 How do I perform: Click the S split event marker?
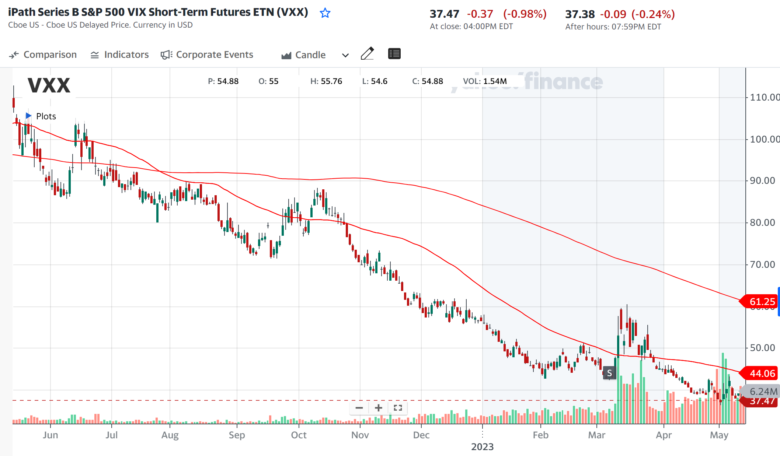[x=609, y=373]
